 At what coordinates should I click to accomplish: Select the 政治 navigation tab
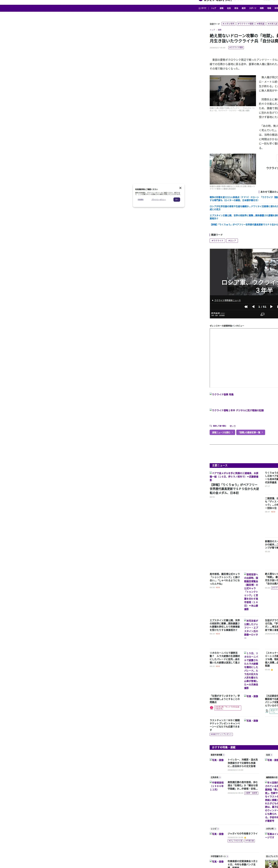pos(236,8)
